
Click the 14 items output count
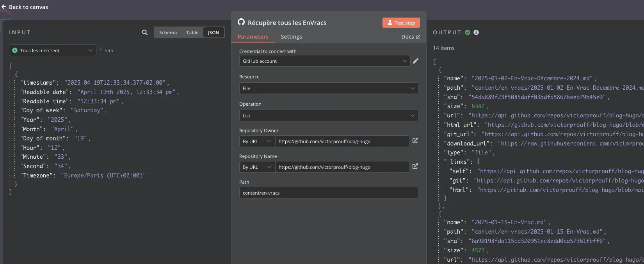(444, 48)
